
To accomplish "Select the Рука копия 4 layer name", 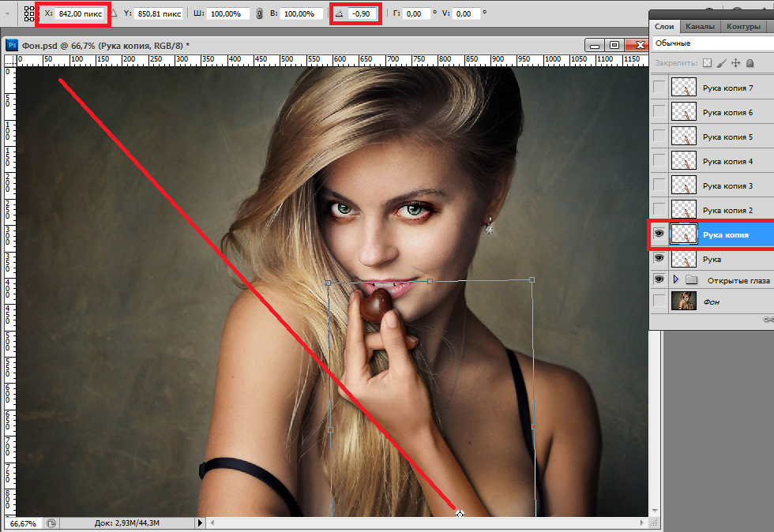I will click(727, 161).
